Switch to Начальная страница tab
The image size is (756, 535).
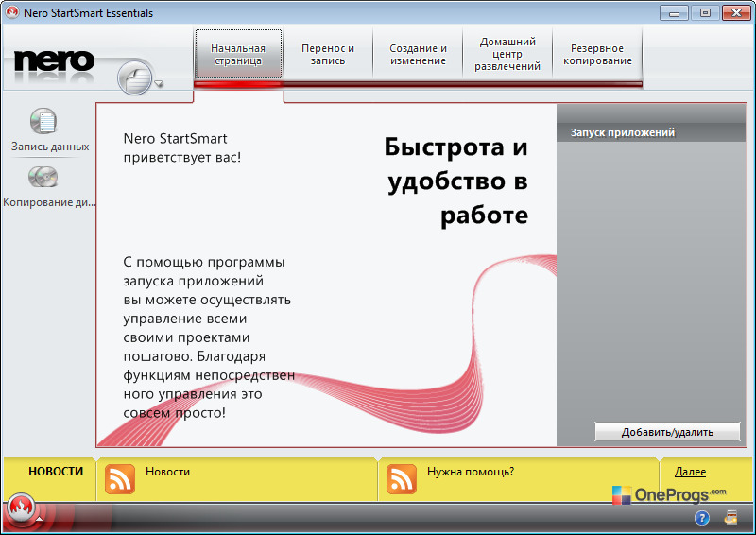coord(238,54)
